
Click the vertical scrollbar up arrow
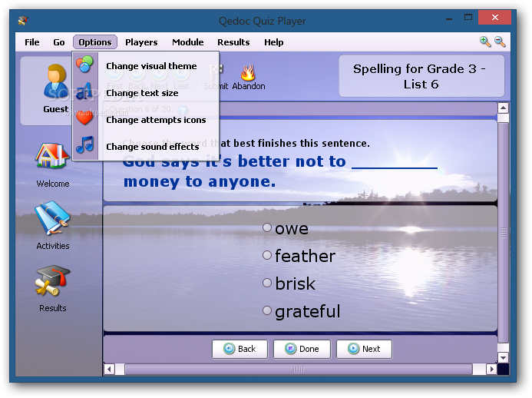[503, 108]
